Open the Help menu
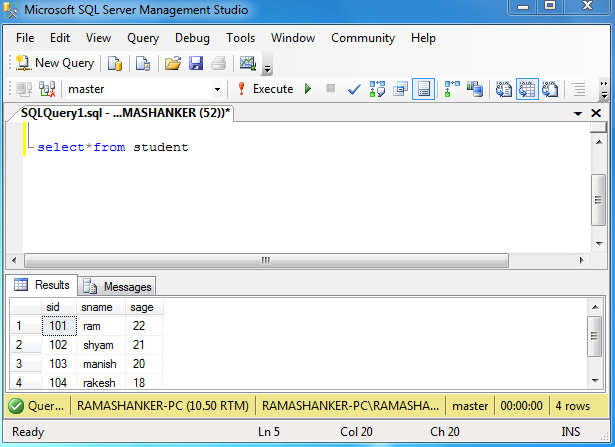 [x=423, y=38]
